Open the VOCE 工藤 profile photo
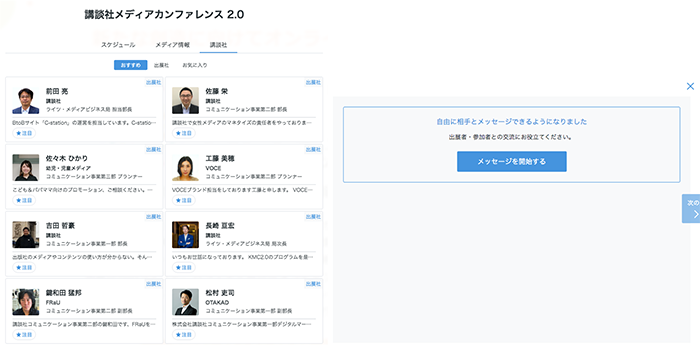 [185, 167]
